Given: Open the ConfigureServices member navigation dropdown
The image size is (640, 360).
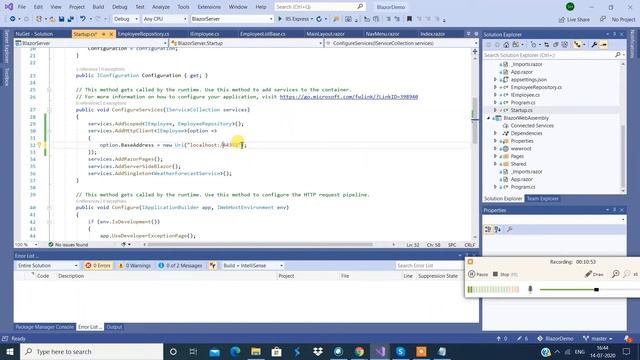Looking at the screenshot, I should pyautogui.click(x=402, y=43).
